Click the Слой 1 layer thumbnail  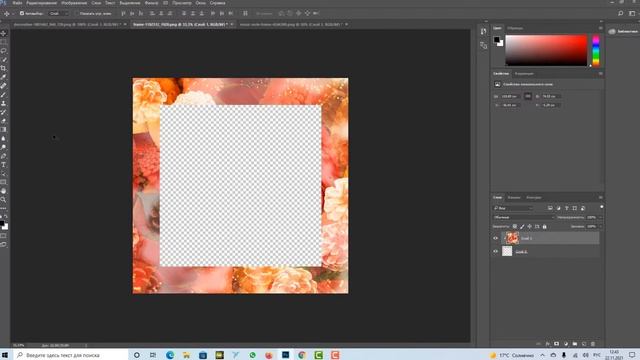click(x=512, y=238)
